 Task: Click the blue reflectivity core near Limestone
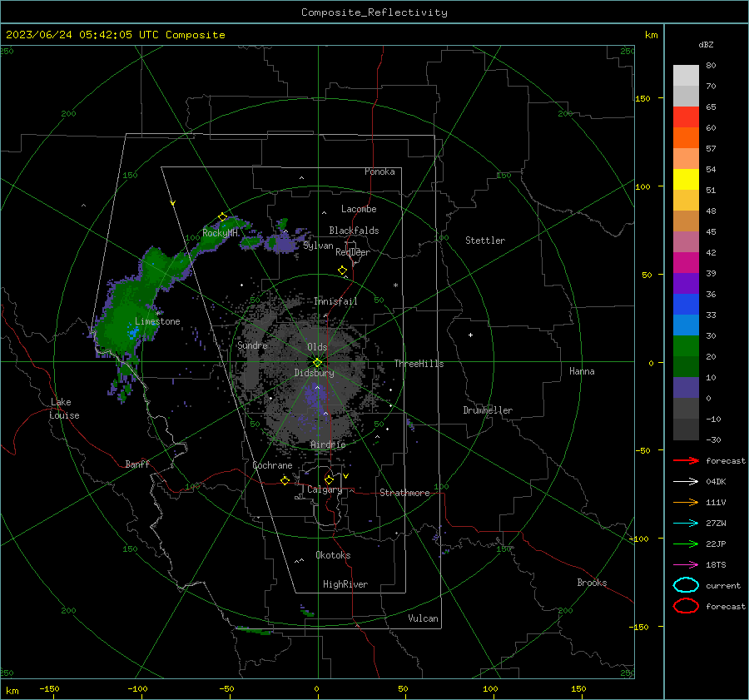click(133, 331)
